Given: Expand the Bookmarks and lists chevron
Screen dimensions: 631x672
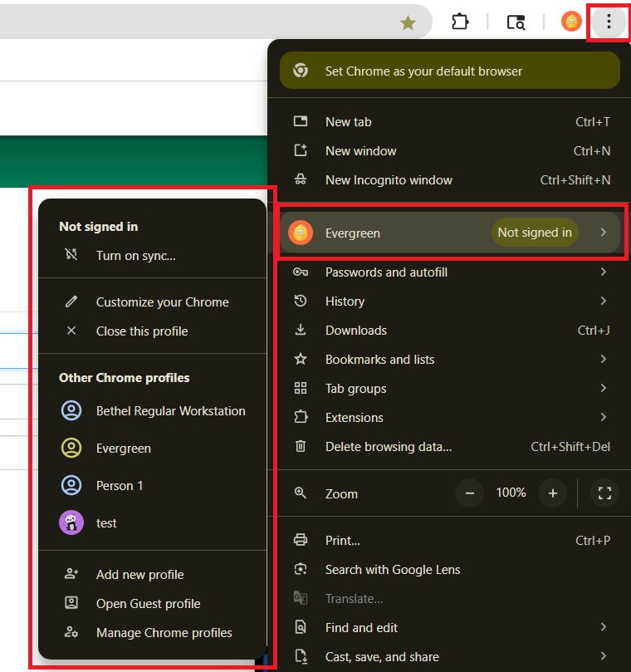Looking at the screenshot, I should tap(603, 359).
